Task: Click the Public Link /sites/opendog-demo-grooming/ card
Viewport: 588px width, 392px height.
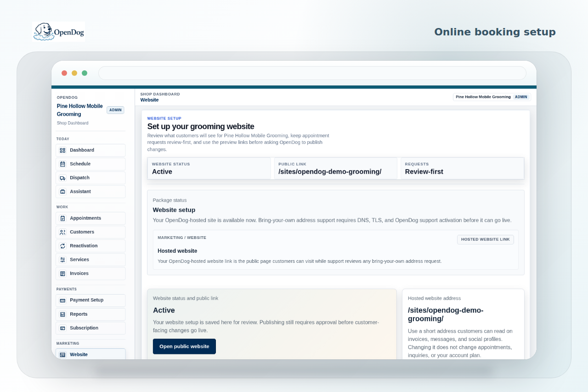Action: (336, 168)
